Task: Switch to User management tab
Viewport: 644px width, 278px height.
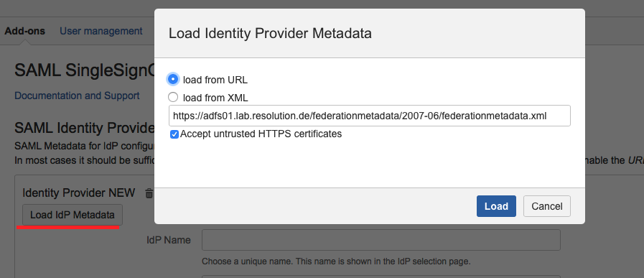Action: 101,32
